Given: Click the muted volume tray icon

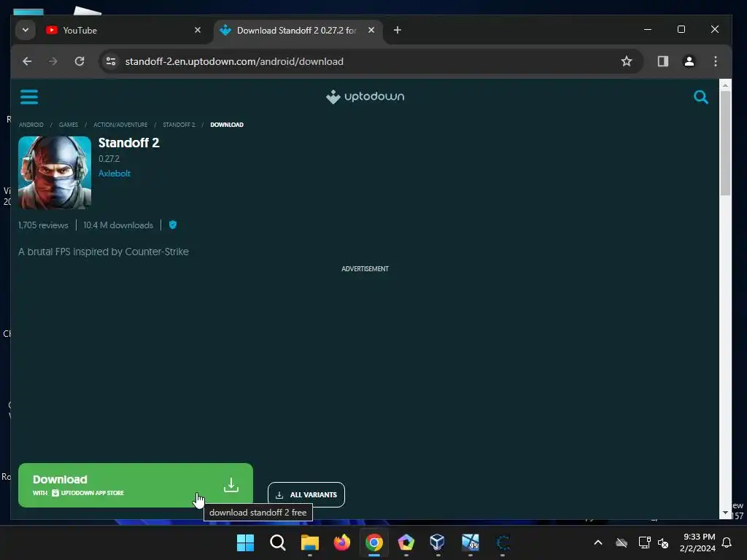Looking at the screenshot, I should pyautogui.click(x=662, y=542).
